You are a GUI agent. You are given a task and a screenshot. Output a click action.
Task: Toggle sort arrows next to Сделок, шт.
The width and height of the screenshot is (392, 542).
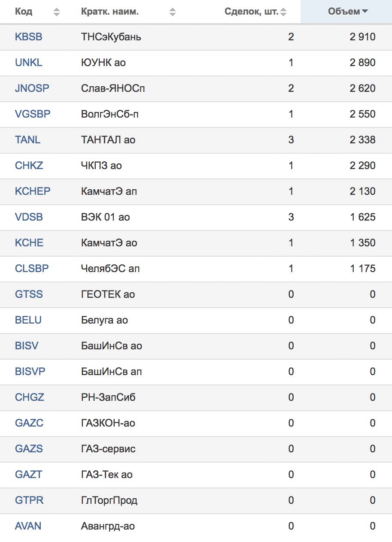tap(283, 12)
